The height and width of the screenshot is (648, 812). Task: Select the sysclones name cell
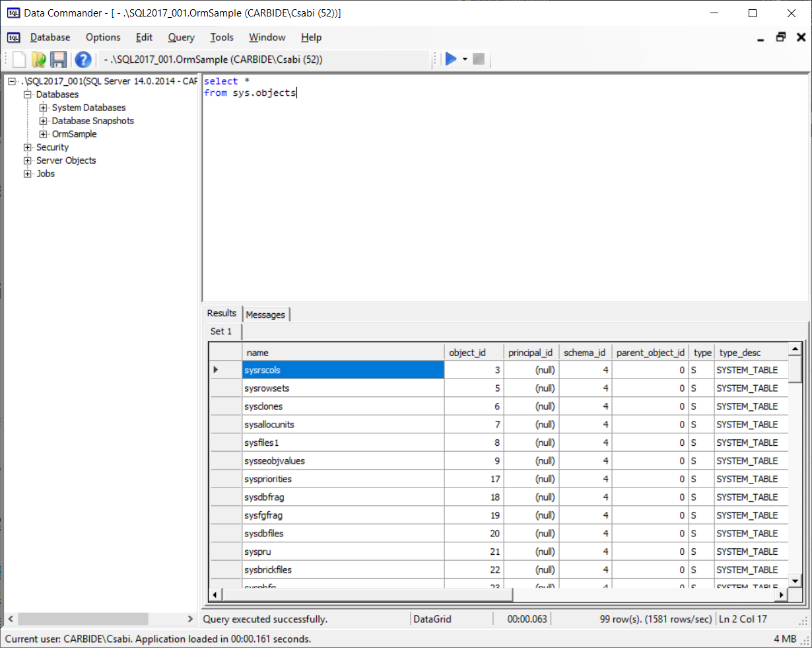pyautogui.click(x=343, y=406)
